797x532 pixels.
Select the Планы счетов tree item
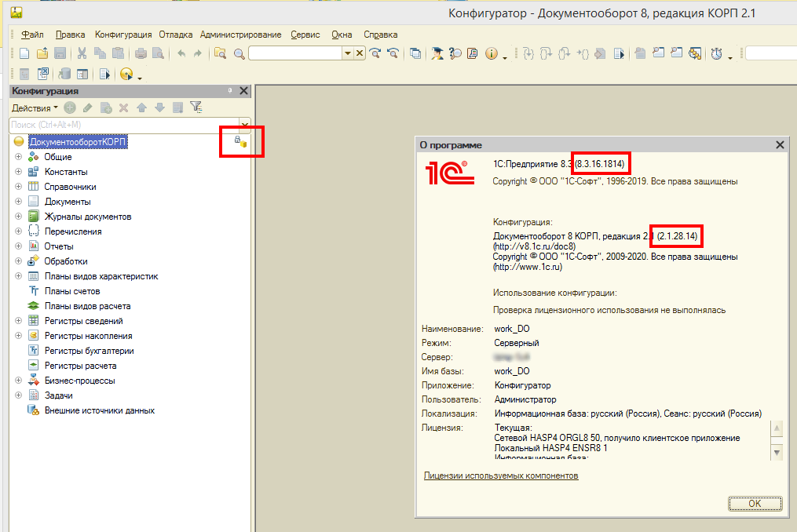tap(72, 291)
